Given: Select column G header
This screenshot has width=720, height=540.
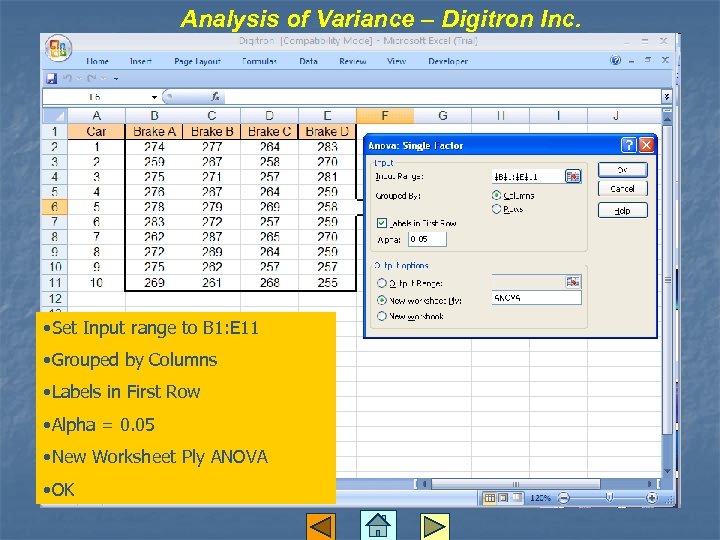Looking at the screenshot, I should point(443,115).
